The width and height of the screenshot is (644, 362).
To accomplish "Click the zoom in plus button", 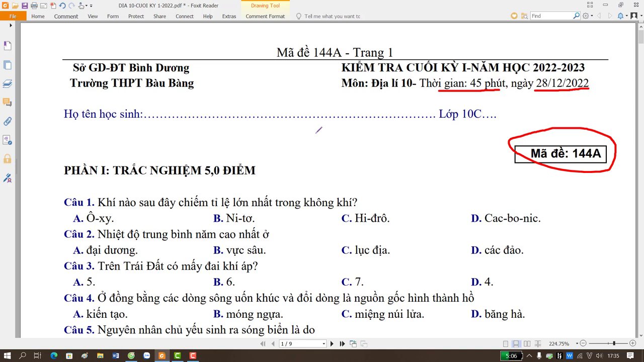I will point(632,343).
